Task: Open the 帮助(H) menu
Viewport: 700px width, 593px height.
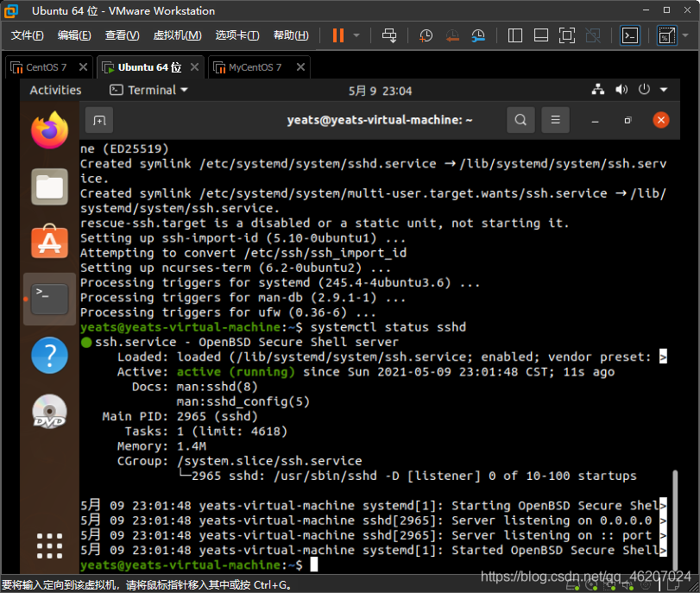Action: [291, 35]
